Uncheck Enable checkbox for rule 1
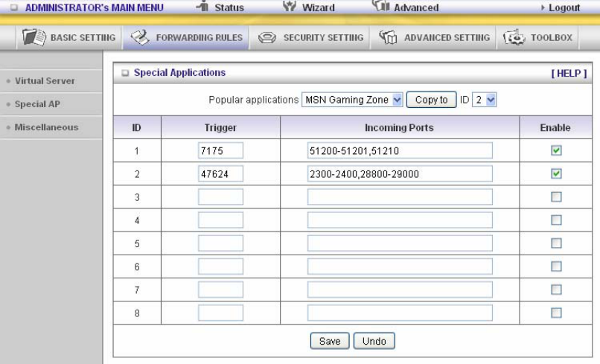Screen dimensions: 600x364 click(556, 150)
